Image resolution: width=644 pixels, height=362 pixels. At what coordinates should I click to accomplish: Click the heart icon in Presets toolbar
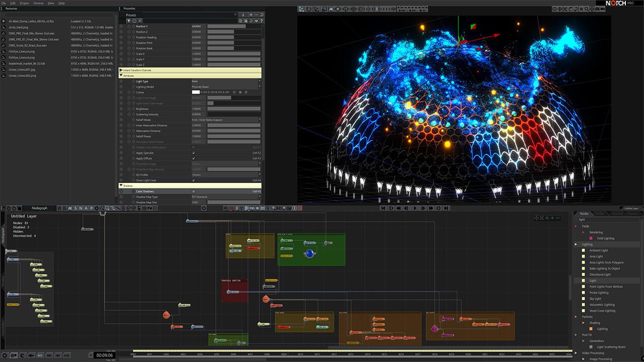click(x=256, y=21)
